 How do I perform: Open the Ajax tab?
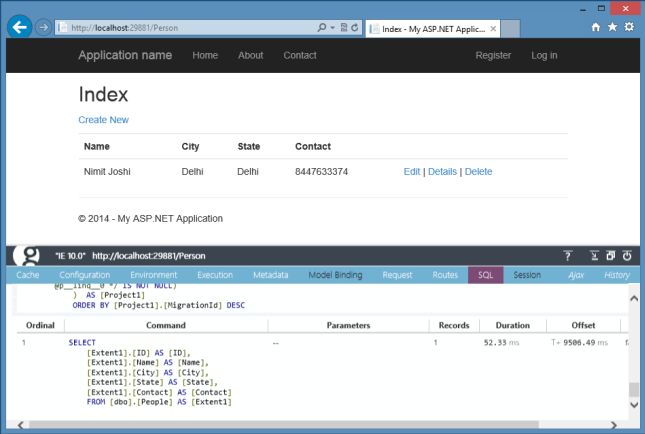coord(576,275)
